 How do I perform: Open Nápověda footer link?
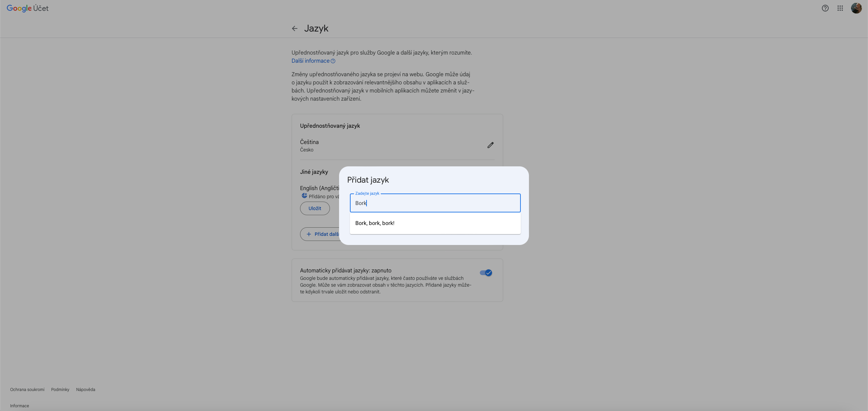85,390
